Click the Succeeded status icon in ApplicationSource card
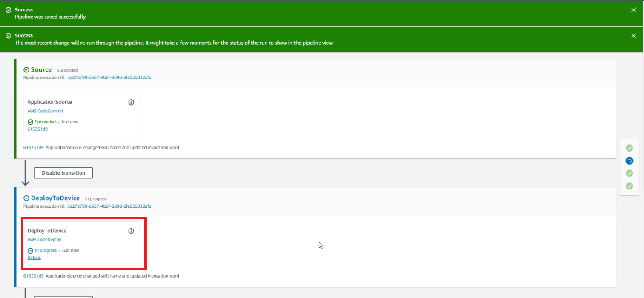The image size is (644, 298). click(30, 122)
